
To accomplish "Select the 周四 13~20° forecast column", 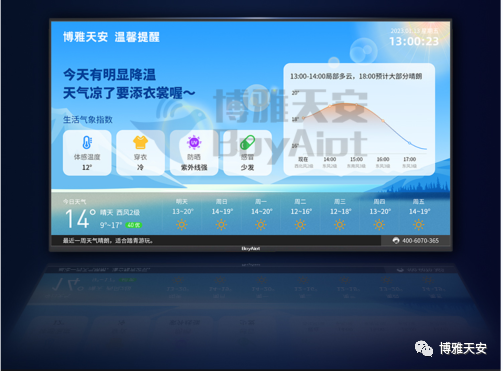I will click(x=380, y=215).
